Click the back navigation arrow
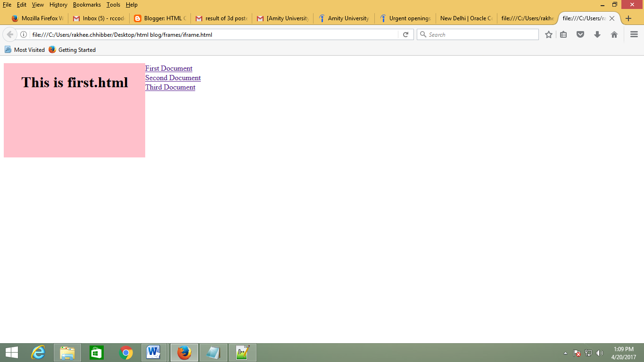Image resolution: width=644 pixels, height=362 pixels. 9,34
